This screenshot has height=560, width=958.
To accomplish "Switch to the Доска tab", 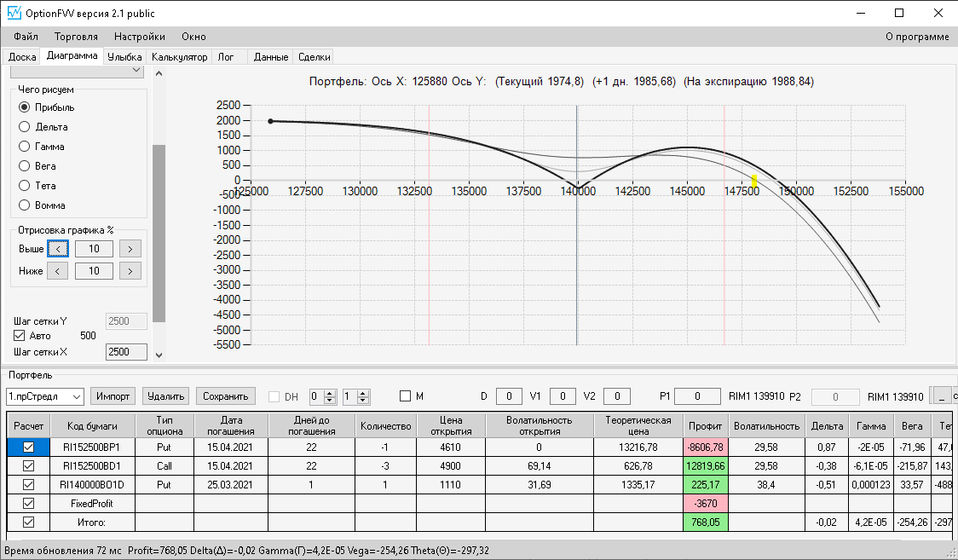I will (22, 57).
